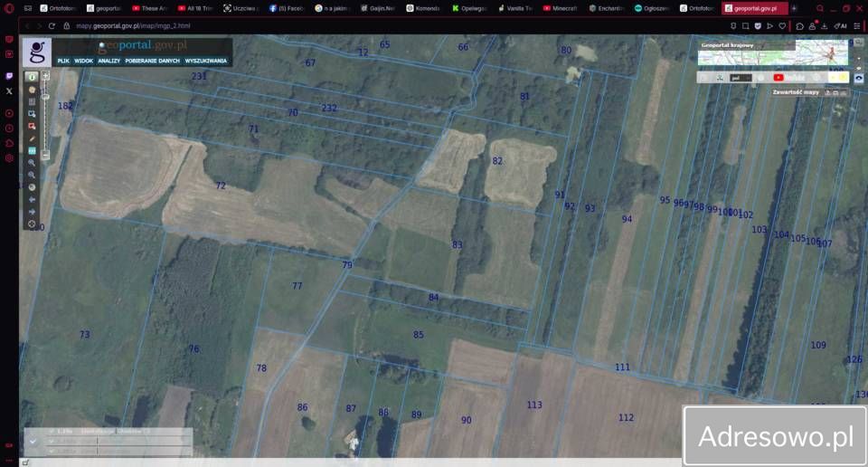This screenshot has width=868, height=467.
Task: Switch to the Gaijin.Net browser tab
Action: point(378,8)
